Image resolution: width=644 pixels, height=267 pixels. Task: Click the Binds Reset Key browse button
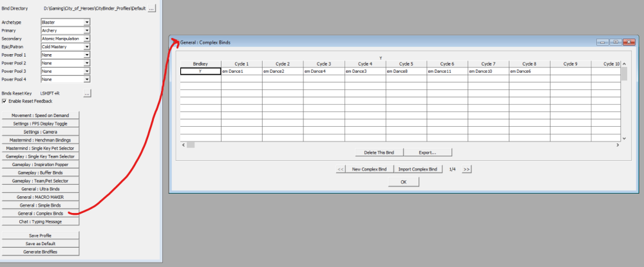coord(88,93)
